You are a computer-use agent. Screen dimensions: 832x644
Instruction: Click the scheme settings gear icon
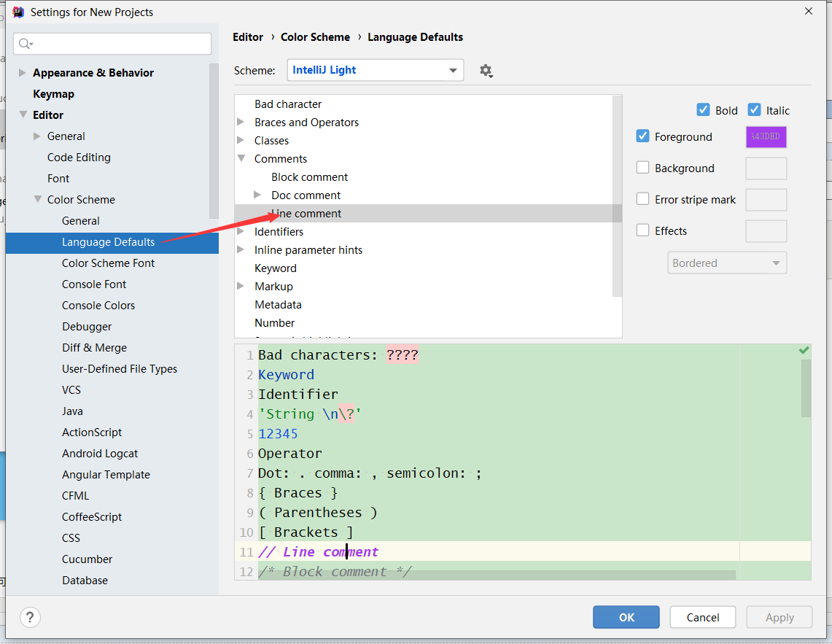point(486,71)
